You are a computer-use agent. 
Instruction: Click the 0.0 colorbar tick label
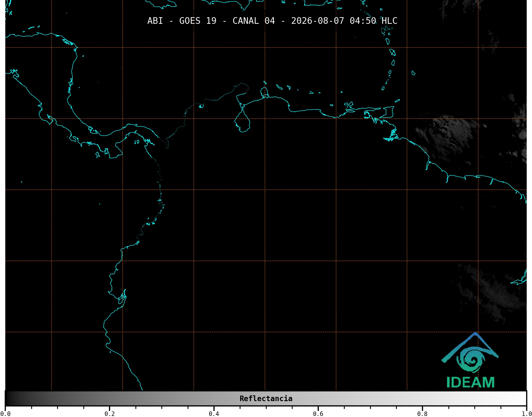(x=5, y=414)
